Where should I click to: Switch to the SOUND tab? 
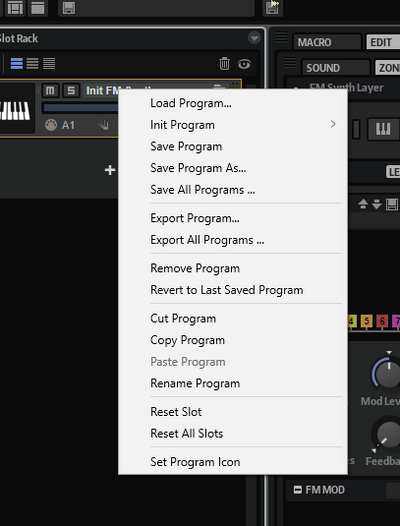336,67
